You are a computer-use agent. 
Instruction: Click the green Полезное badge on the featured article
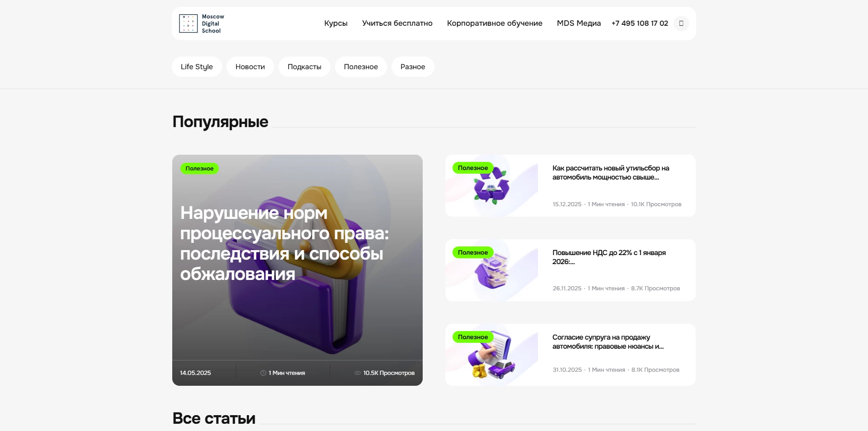(x=199, y=168)
